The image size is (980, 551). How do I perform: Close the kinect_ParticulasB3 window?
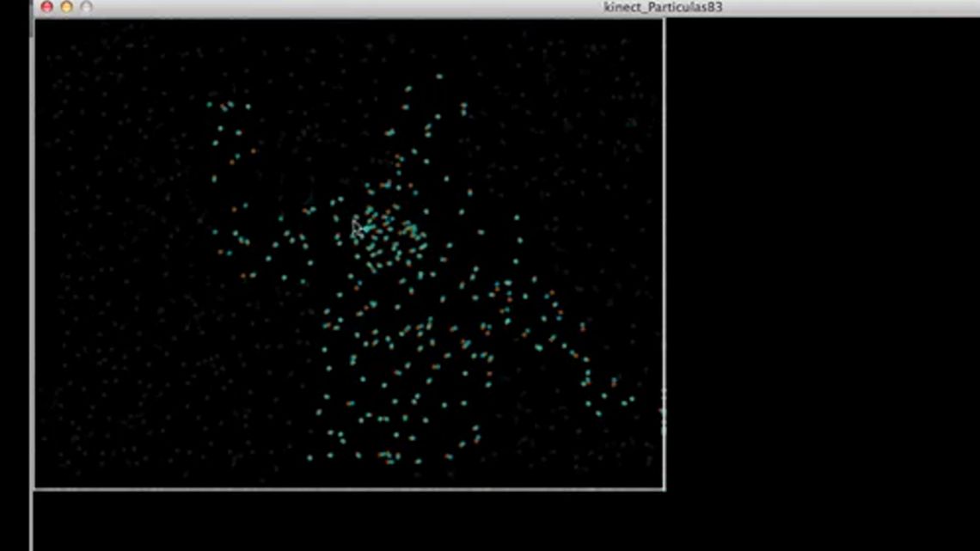(47, 7)
